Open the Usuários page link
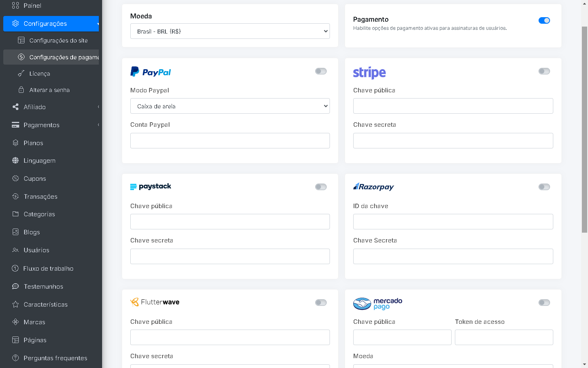The width and height of the screenshot is (588, 368). click(36, 250)
